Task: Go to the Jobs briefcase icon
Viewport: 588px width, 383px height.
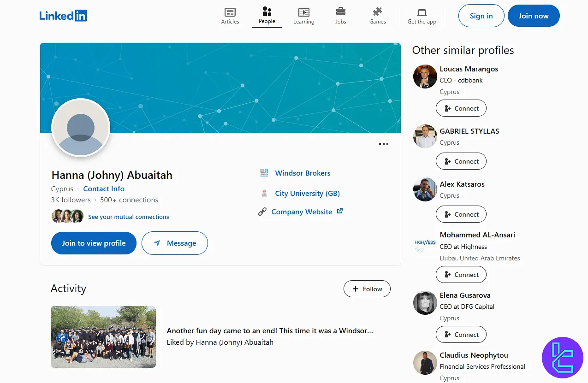Action: pyautogui.click(x=340, y=11)
